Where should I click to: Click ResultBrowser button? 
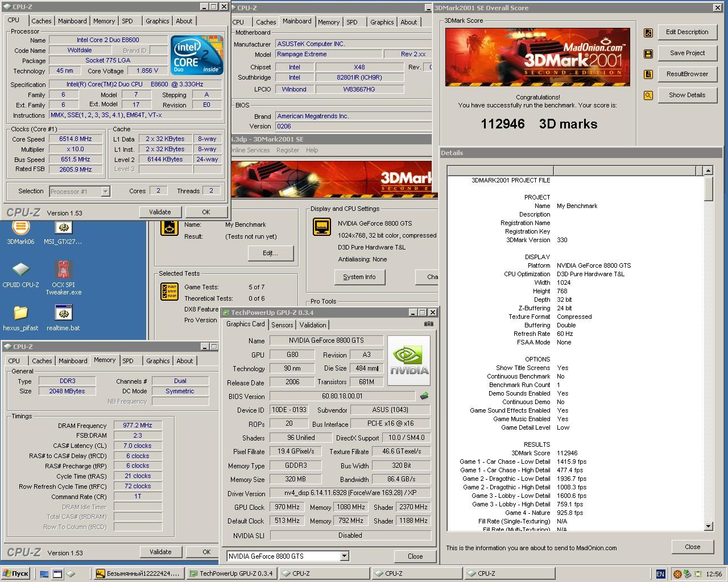coord(687,74)
